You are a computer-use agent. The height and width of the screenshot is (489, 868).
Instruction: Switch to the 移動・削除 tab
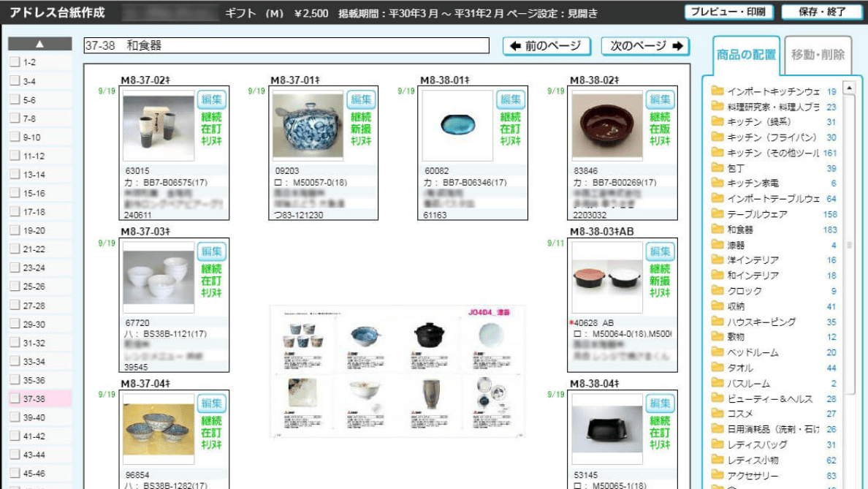click(x=818, y=55)
